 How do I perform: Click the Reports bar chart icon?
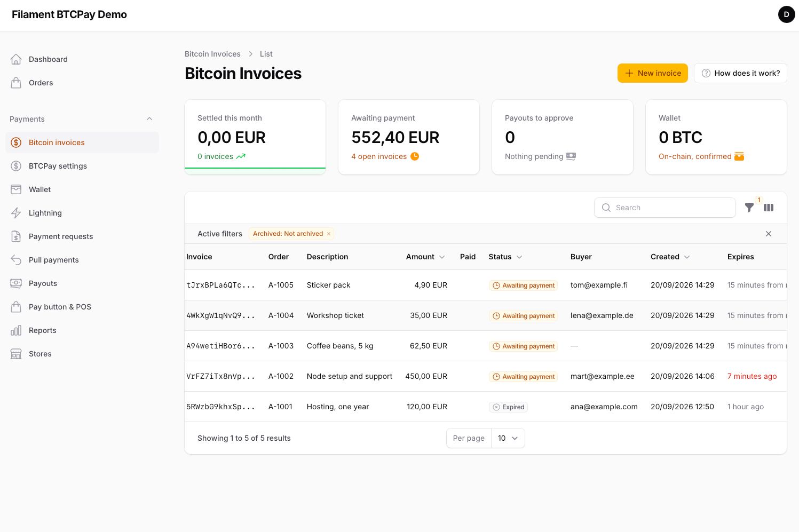(16, 330)
